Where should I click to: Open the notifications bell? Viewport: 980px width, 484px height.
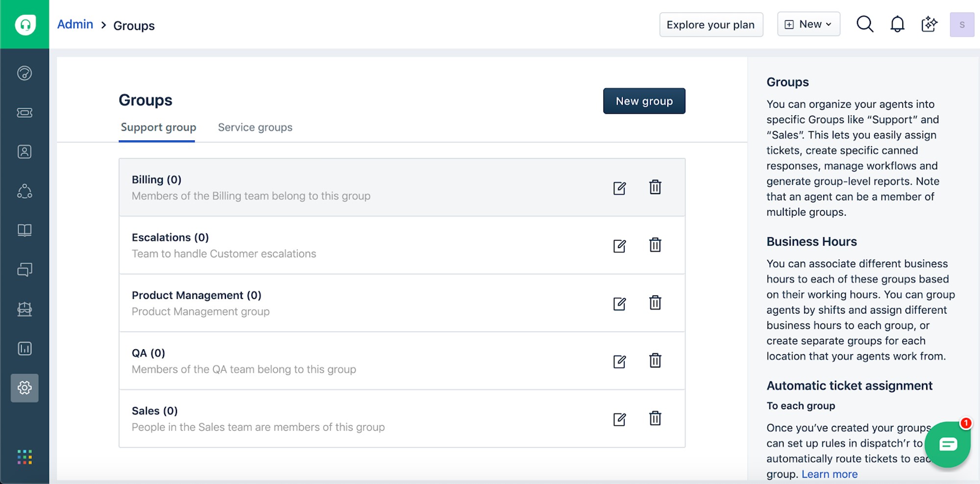point(897,24)
